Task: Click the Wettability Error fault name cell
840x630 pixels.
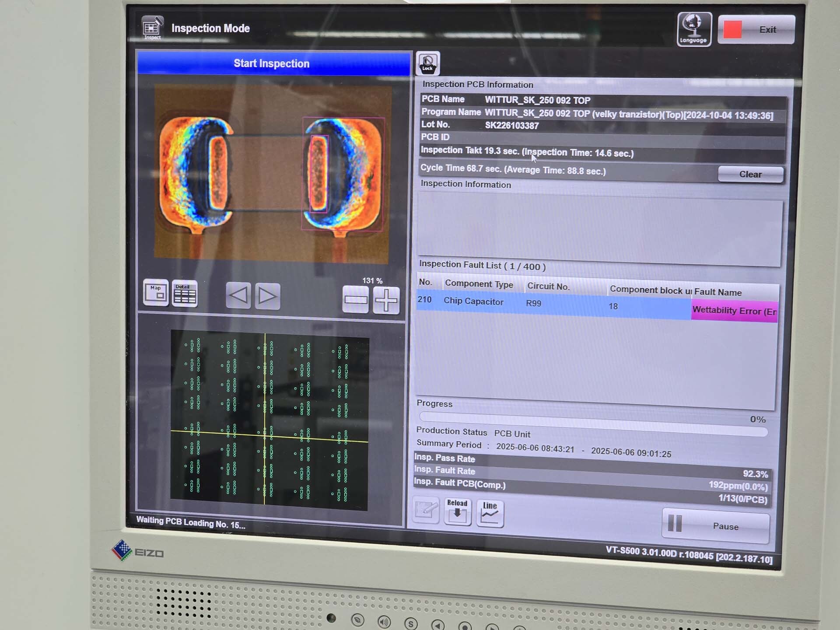Action: pos(735,311)
